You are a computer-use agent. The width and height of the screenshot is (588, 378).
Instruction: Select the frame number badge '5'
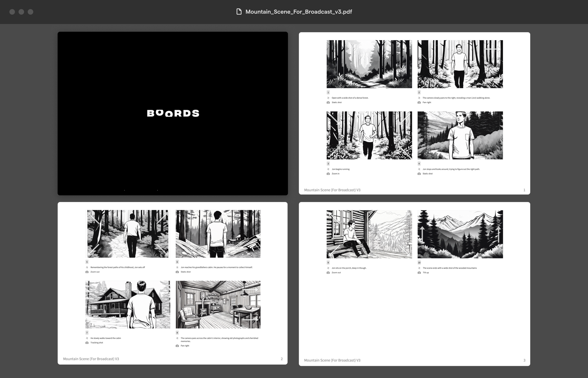[x=87, y=262]
